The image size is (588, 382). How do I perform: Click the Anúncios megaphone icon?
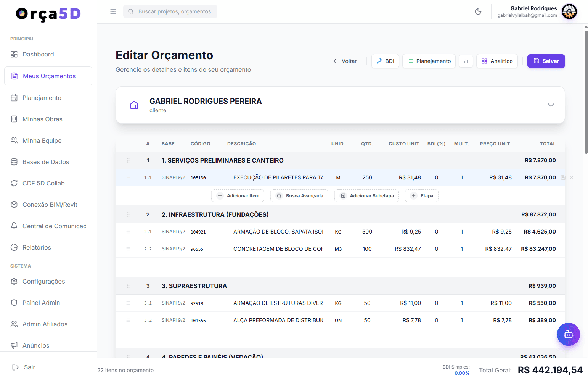tap(14, 345)
